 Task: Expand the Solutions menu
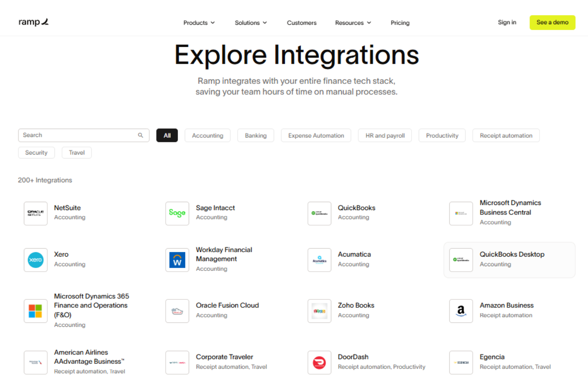click(x=251, y=23)
